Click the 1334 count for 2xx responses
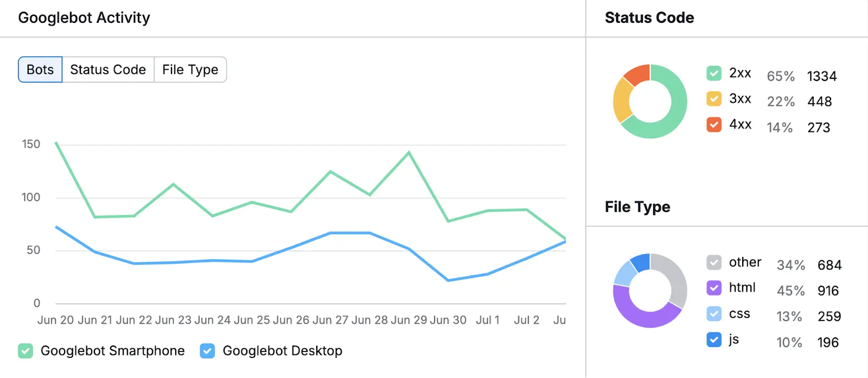The image size is (868, 378). pyautogui.click(x=821, y=77)
